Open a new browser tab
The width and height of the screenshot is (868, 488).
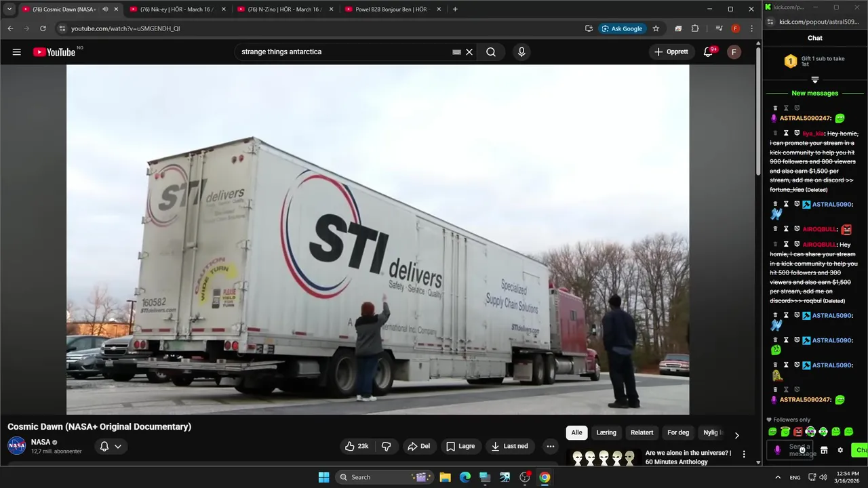coord(455,9)
